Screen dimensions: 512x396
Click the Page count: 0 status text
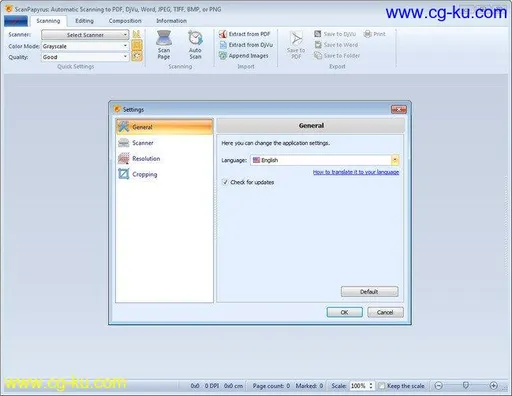click(x=271, y=386)
